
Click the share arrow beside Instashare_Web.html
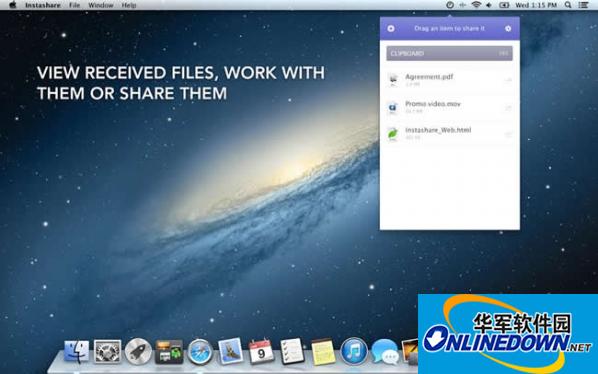tap(508, 134)
